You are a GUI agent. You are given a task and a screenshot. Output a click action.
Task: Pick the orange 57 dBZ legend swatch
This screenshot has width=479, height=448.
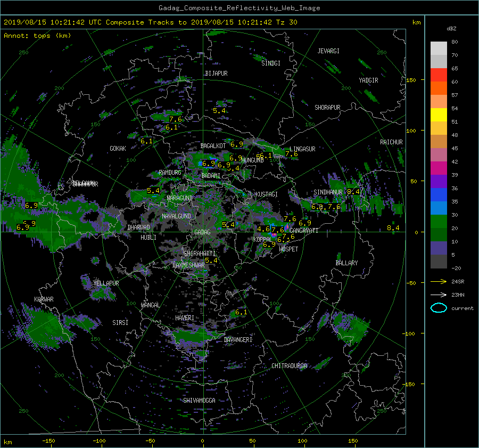[x=439, y=88]
